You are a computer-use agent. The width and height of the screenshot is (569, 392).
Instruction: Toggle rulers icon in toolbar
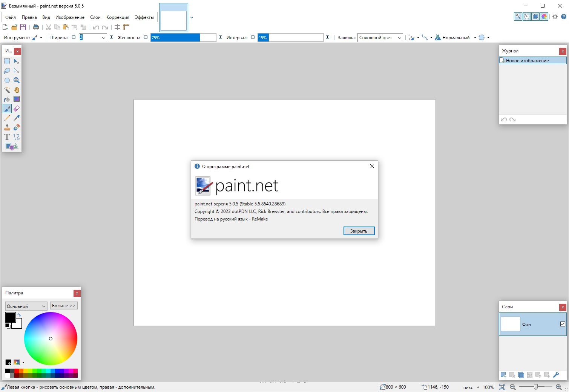tap(126, 27)
